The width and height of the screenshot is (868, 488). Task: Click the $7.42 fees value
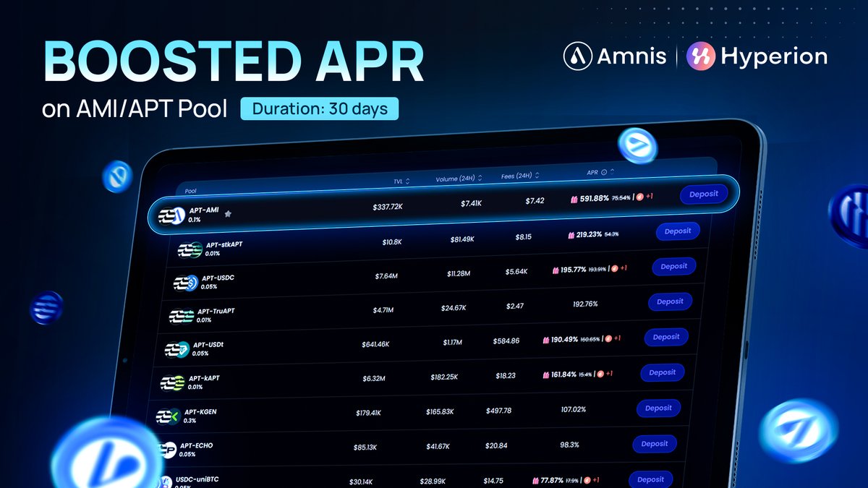[535, 200]
